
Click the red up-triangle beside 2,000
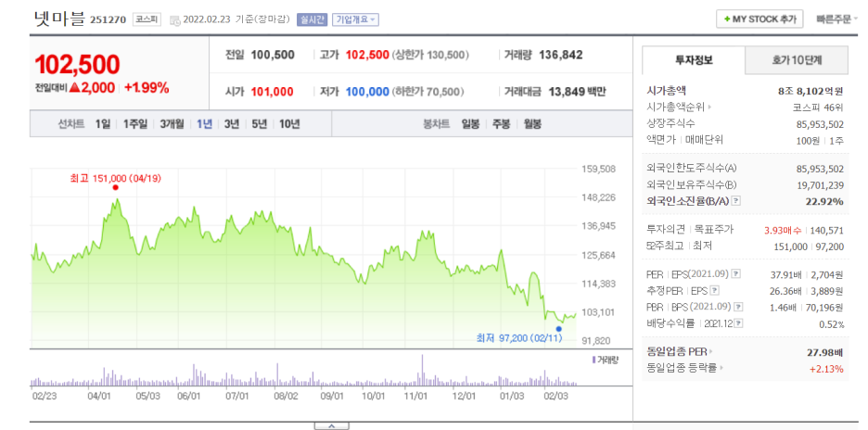(x=75, y=88)
